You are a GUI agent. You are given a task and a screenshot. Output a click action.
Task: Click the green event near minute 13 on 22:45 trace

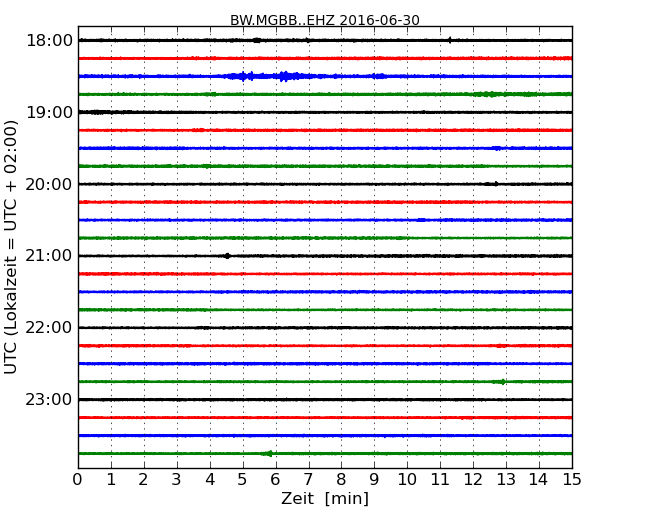pos(501,382)
